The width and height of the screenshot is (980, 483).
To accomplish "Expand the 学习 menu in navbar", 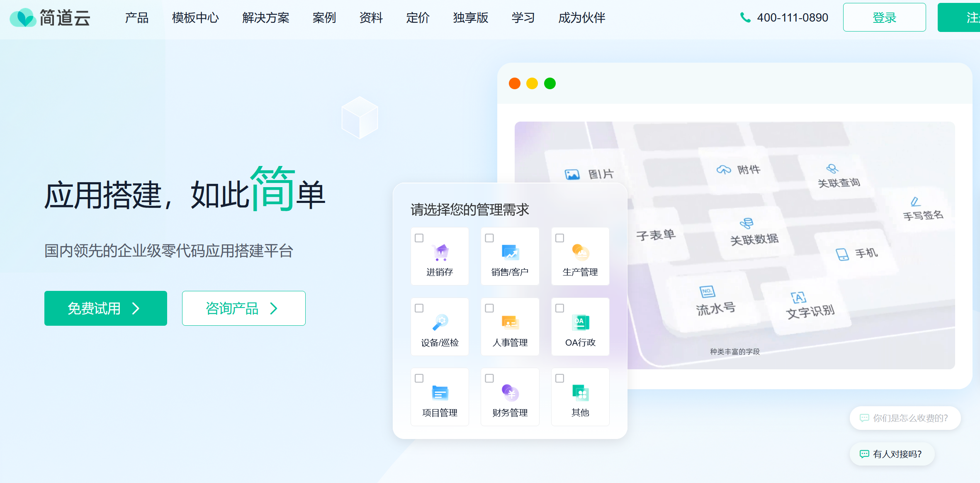I will [523, 18].
